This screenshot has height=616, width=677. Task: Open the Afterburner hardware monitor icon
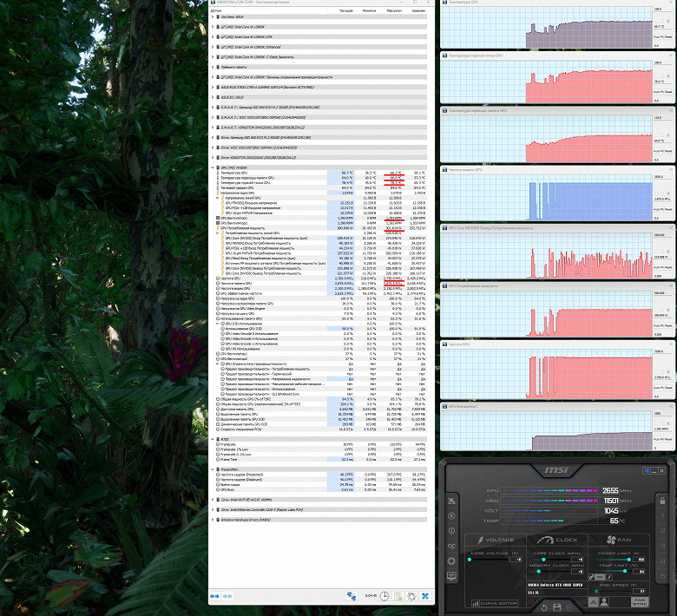coord(451,576)
